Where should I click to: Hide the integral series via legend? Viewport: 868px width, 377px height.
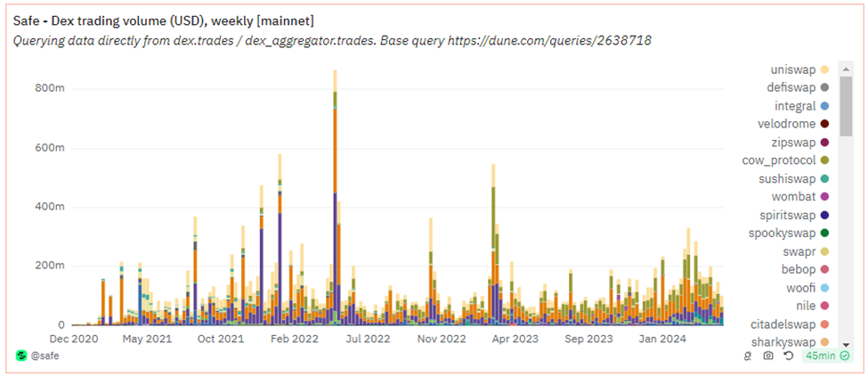[801, 106]
